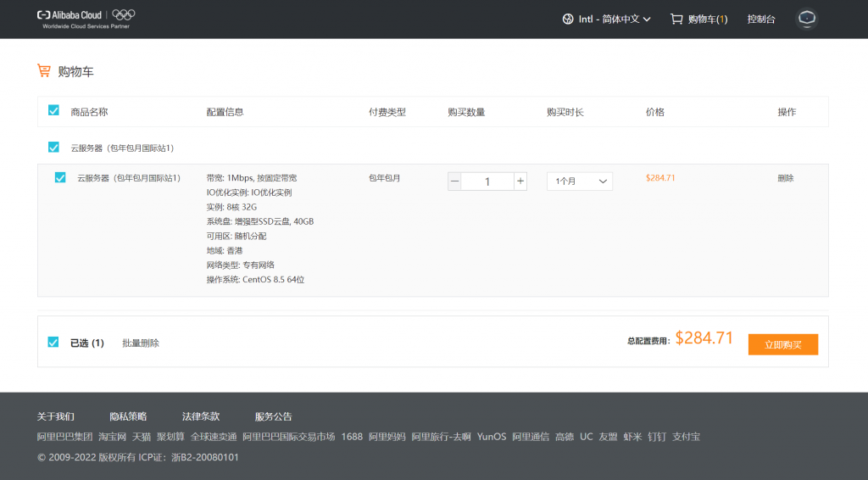Decrease quantity with the minus button
Image resolution: width=868 pixels, height=480 pixels.
click(455, 181)
